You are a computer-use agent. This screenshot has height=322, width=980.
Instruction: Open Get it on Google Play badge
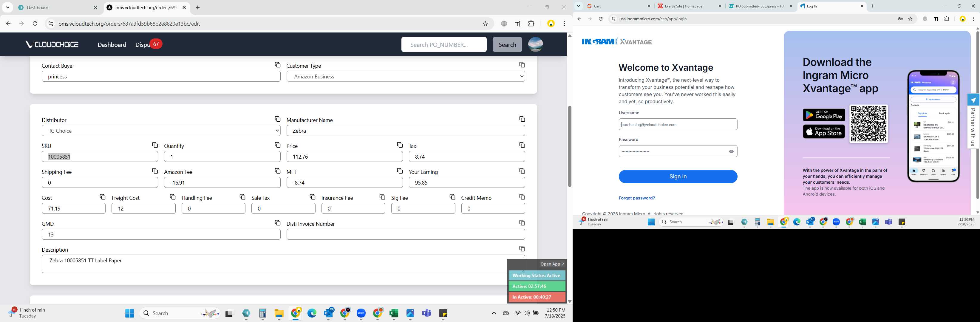[824, 115]
